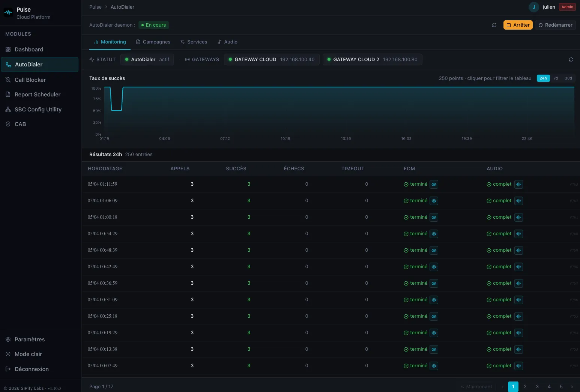Open audio waveform for 00:31:09 row
The width and height of the screenshot is (580, 392).
518,300
